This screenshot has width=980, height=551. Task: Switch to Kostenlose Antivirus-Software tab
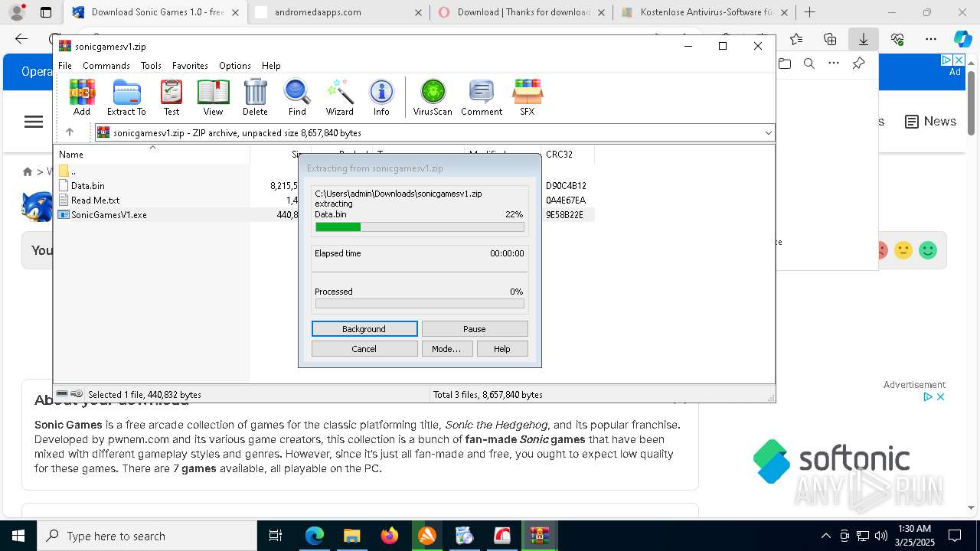click(x=706, y=12)
